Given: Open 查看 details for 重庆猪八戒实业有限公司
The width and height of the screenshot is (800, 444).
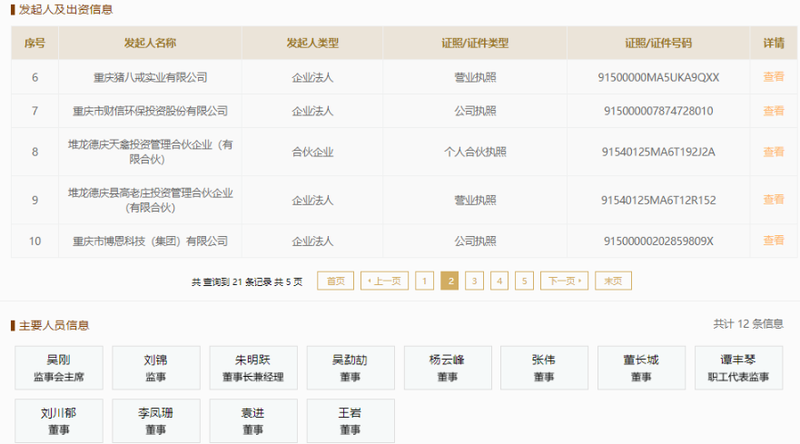Looking at the screenshot, I should 773,77.
